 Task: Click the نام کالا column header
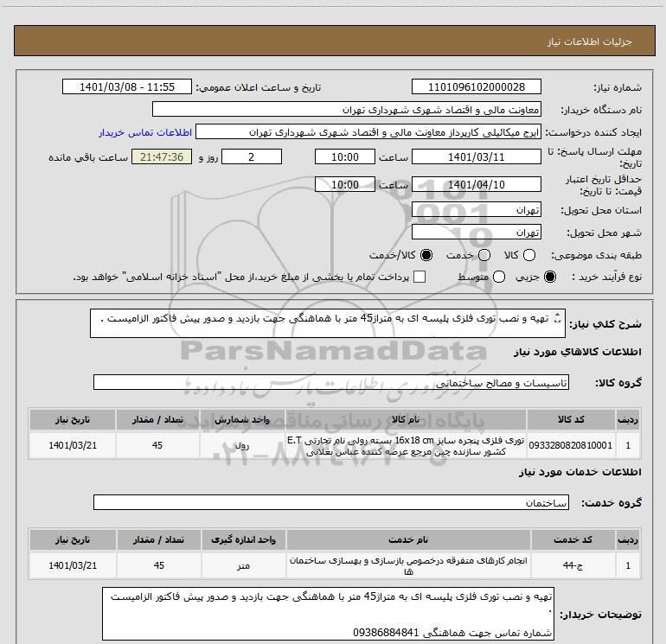(x=406, y=419)
